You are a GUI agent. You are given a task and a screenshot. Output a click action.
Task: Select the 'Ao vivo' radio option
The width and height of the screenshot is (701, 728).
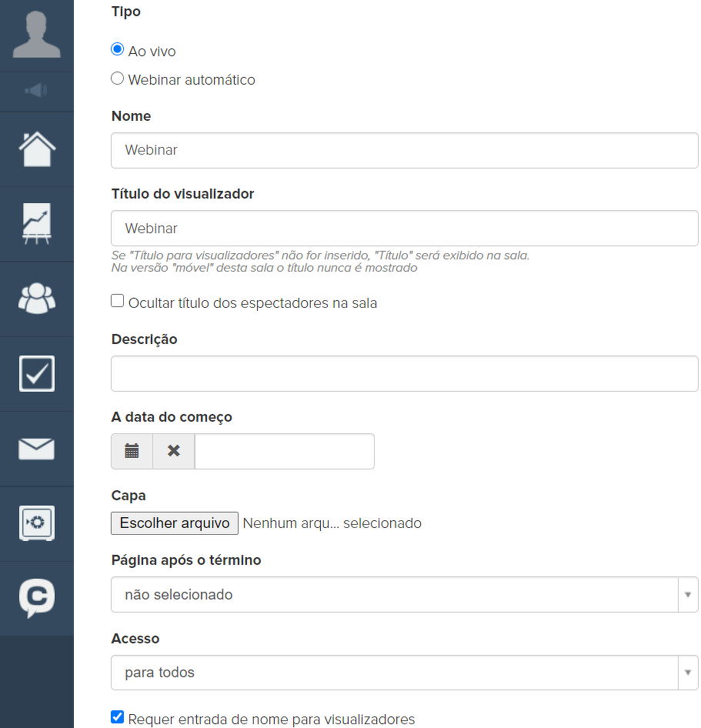pos(118,49)
